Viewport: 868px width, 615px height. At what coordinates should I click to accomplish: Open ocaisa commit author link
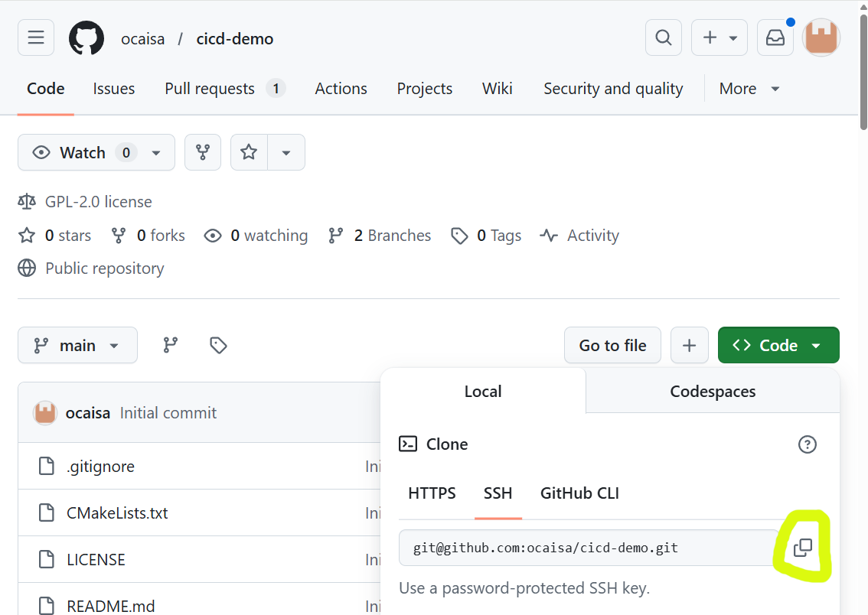(x=87, y=413)
